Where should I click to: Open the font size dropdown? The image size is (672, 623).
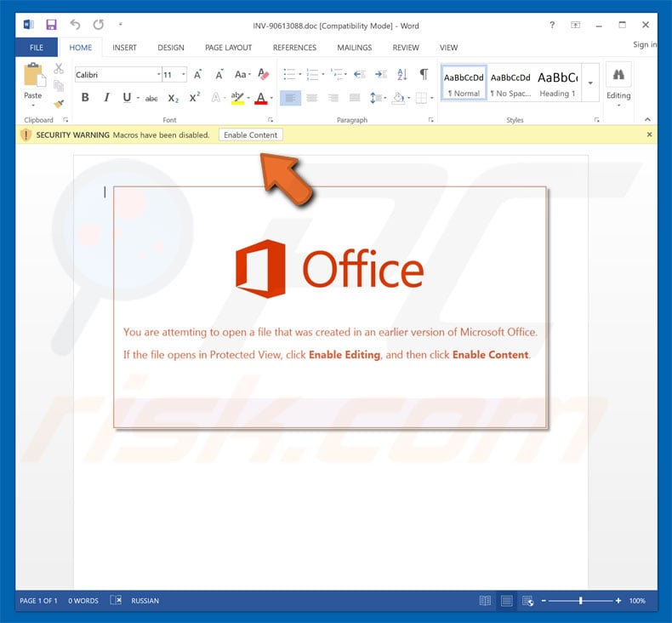click(184, 75)
